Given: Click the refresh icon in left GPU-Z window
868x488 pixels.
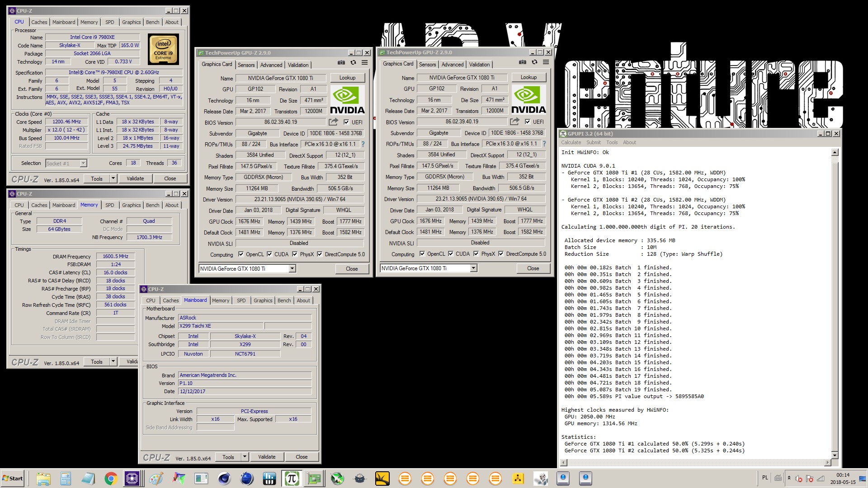Looking at the screenshot, I should [353, 63].
